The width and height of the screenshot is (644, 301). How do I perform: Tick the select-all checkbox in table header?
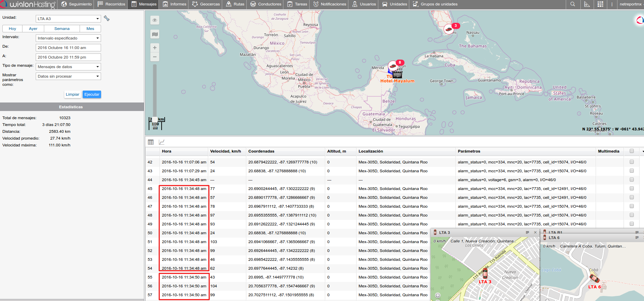click(632, 151)
